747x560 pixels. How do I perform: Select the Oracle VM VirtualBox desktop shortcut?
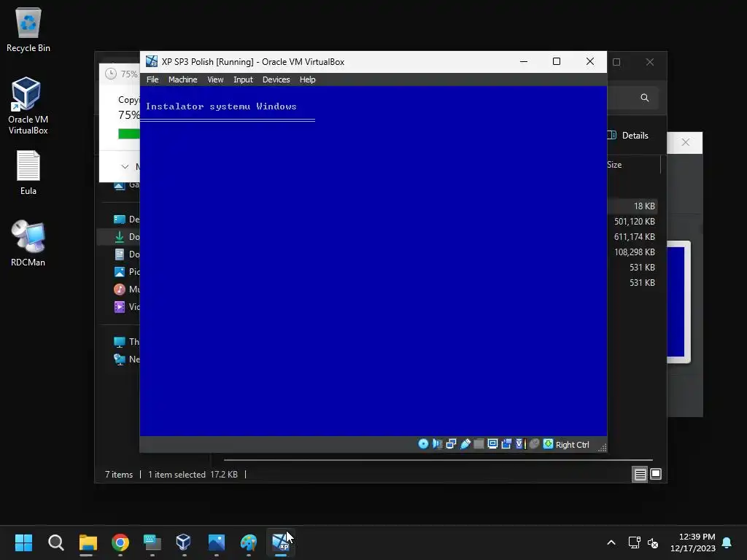[x=28, y=106]
